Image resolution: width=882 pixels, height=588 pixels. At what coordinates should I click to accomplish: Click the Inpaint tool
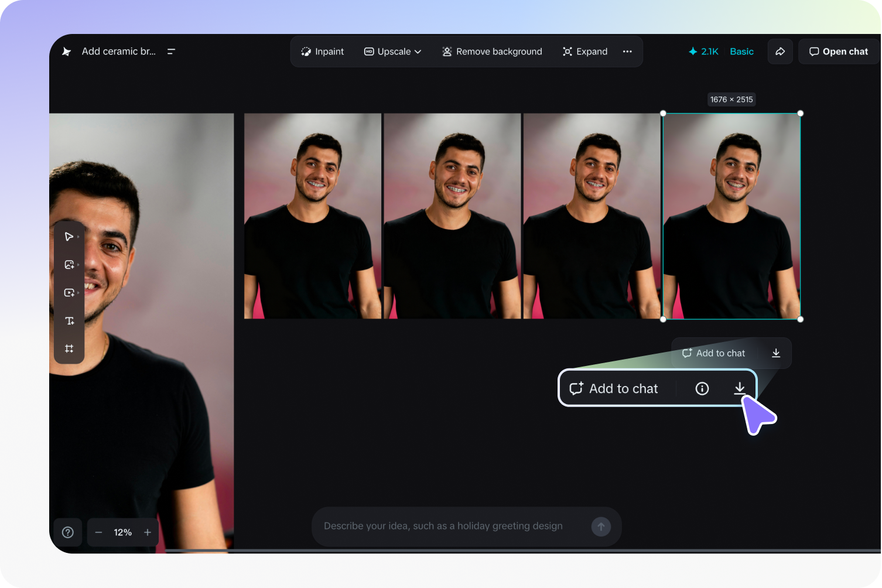click(322, 52)
